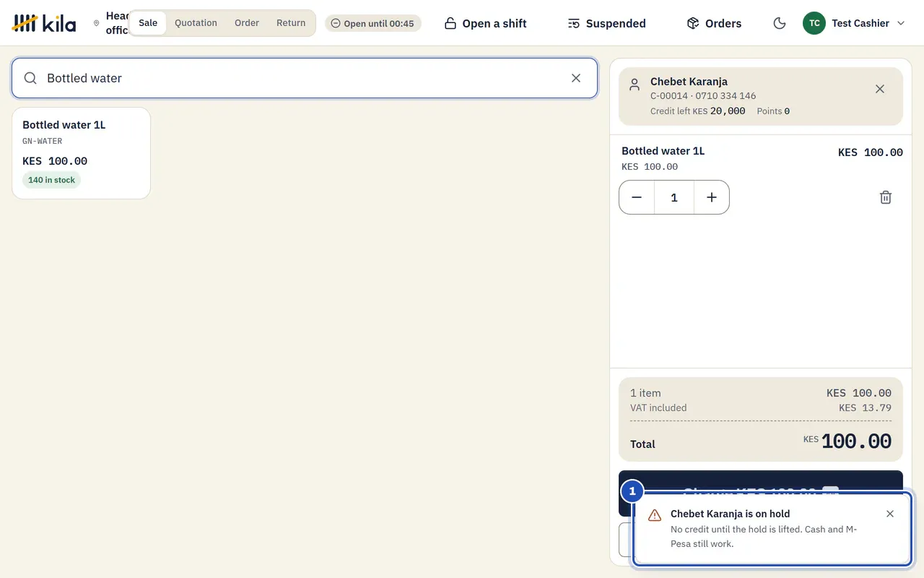The height and width of the screenshot is (578, 924).
Task: Dismiss the on hold warning toast
Action: coord(890,514)
